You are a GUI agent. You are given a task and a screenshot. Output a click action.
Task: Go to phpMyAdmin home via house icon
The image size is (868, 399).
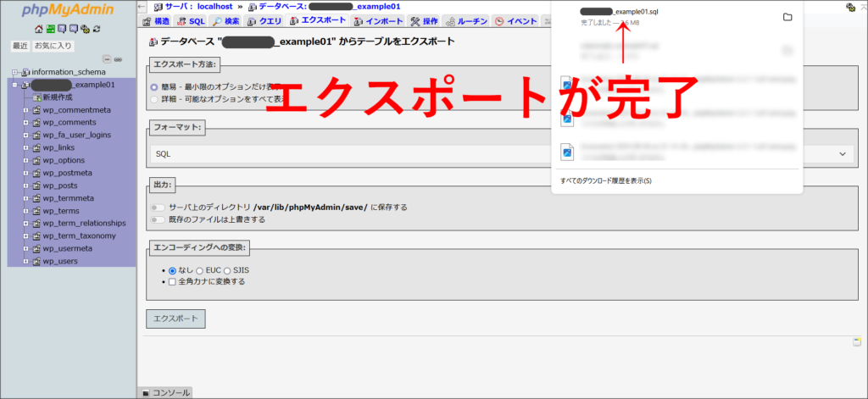[x=39, y=29]
